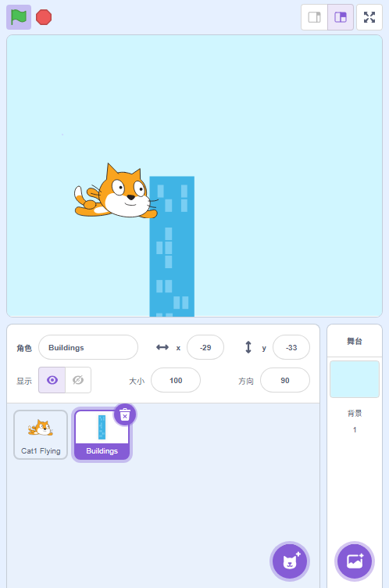Click the x position field
The width and height of the screenshot is (389, 588).
tap(205, 348)
